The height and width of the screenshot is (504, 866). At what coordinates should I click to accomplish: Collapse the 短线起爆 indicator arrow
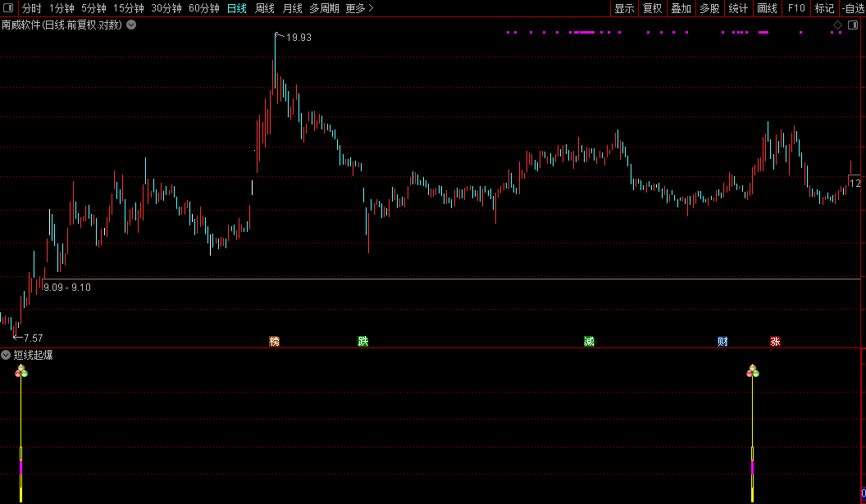tap(6, 355)
